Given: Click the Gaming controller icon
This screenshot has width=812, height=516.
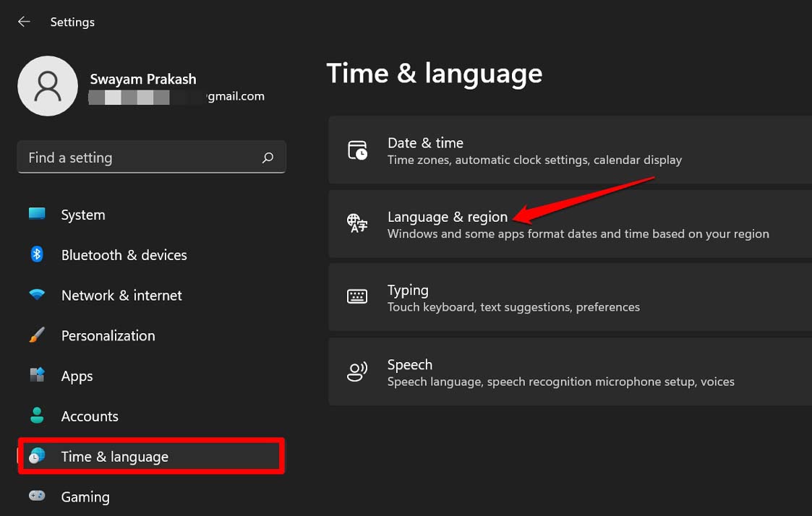Looking at the screenshot, I should click(x=37, y=496).
